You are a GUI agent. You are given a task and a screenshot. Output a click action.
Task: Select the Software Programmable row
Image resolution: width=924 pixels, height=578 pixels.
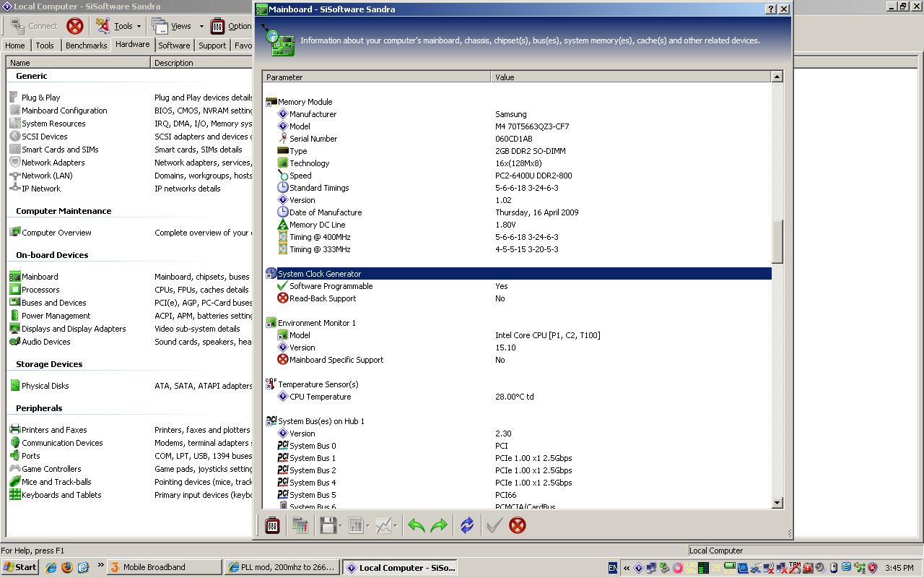click(x=518, y=286)
